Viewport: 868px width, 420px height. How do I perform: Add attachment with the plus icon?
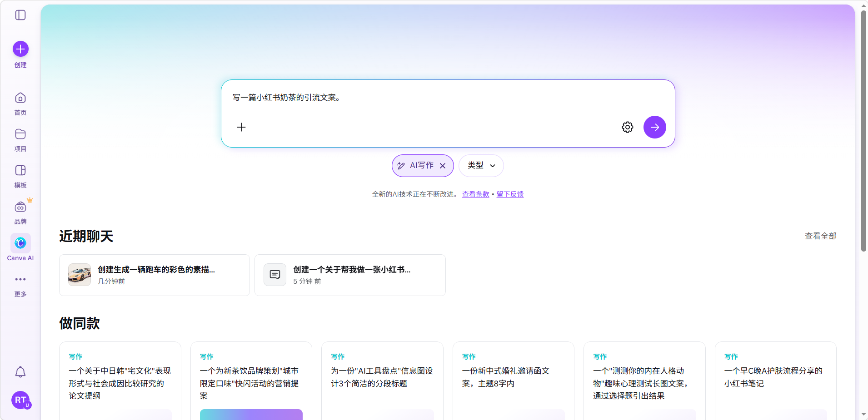point(241,127)
